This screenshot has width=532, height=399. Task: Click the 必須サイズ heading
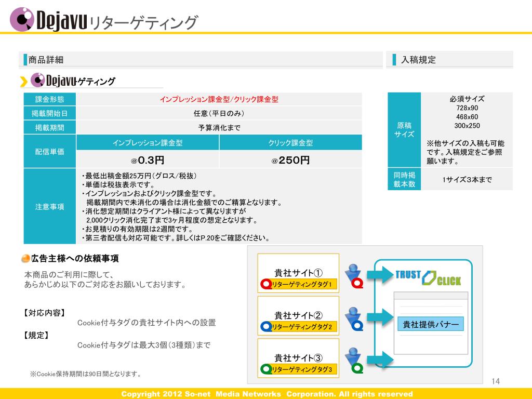467,99
